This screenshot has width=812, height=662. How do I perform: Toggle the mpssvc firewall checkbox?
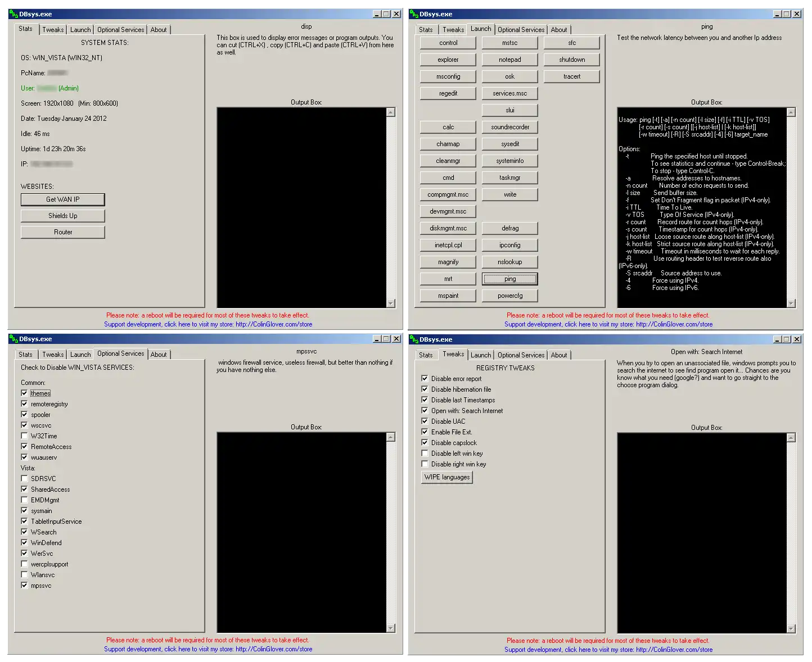point(24,585)
